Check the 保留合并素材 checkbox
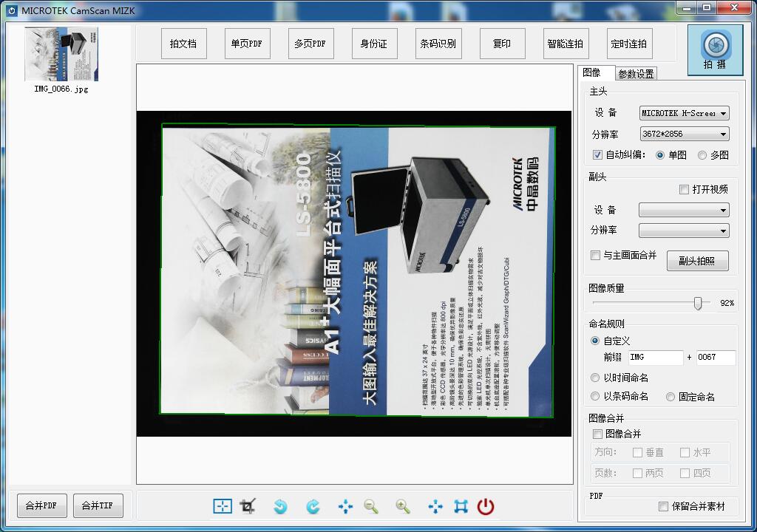Screen dimensions: 757x532 pos(663,506)
